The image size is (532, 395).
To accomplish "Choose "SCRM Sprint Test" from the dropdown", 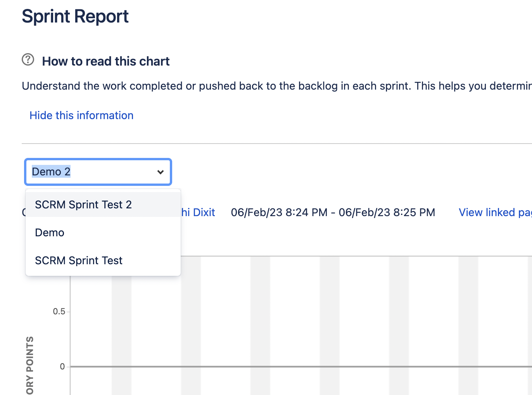I will 79,260.
